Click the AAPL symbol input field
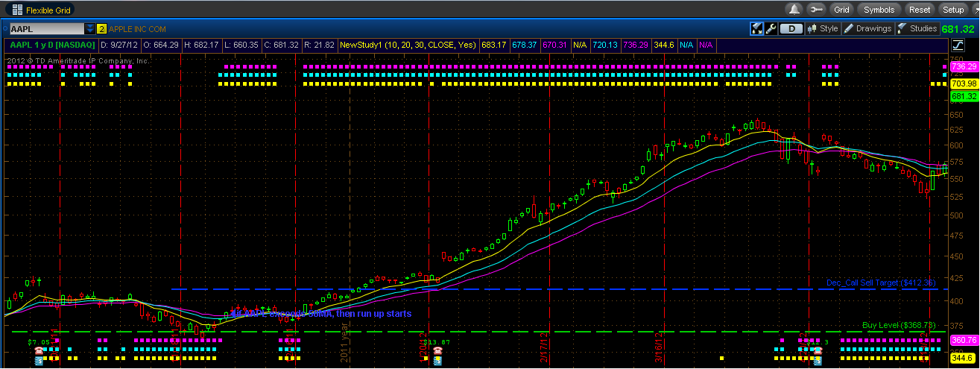 tap(45, 28)
